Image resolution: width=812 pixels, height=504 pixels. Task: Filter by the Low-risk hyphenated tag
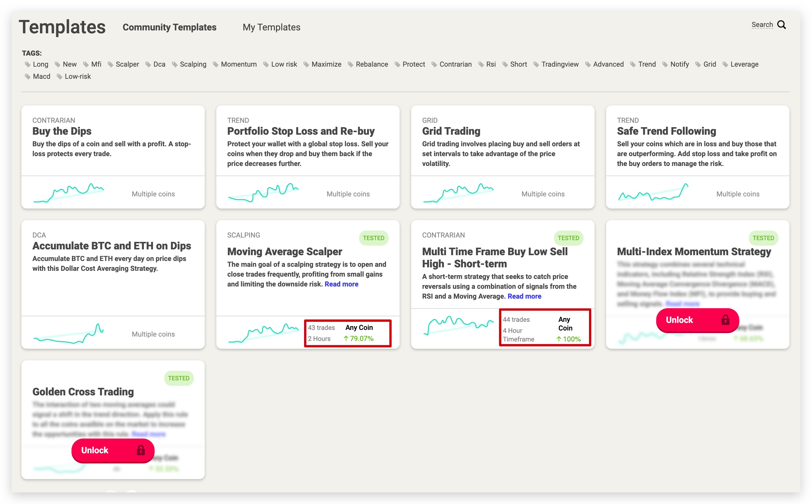74,76
